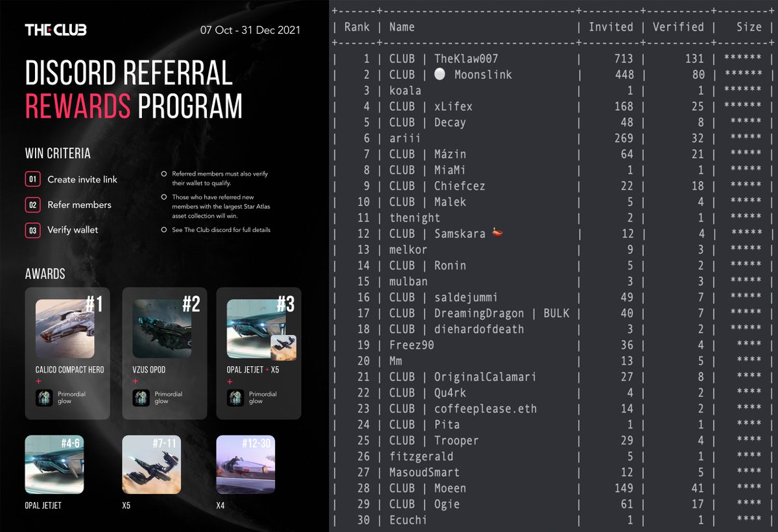Select the Primordial glow icon under Vzus Opod
The height and width of the screenshot is (532, 778).
(141, 398)
